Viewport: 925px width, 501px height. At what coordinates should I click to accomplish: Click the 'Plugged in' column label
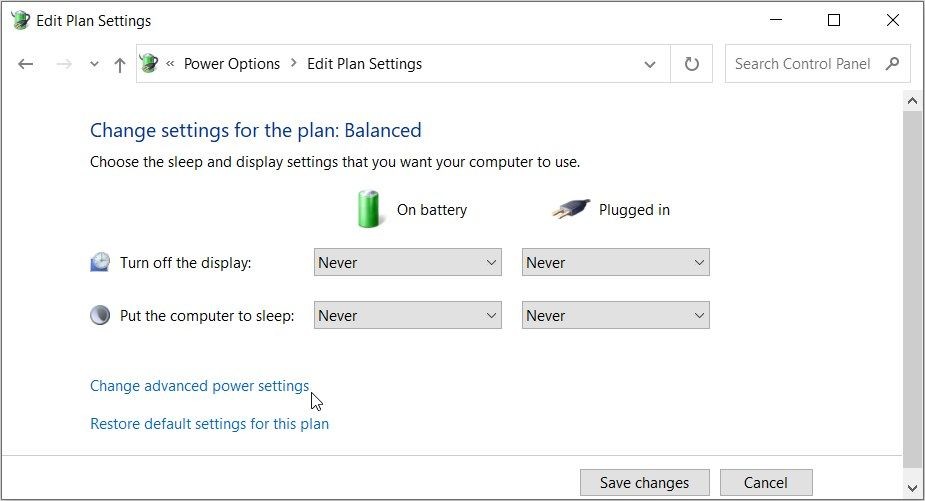[634, 209]
